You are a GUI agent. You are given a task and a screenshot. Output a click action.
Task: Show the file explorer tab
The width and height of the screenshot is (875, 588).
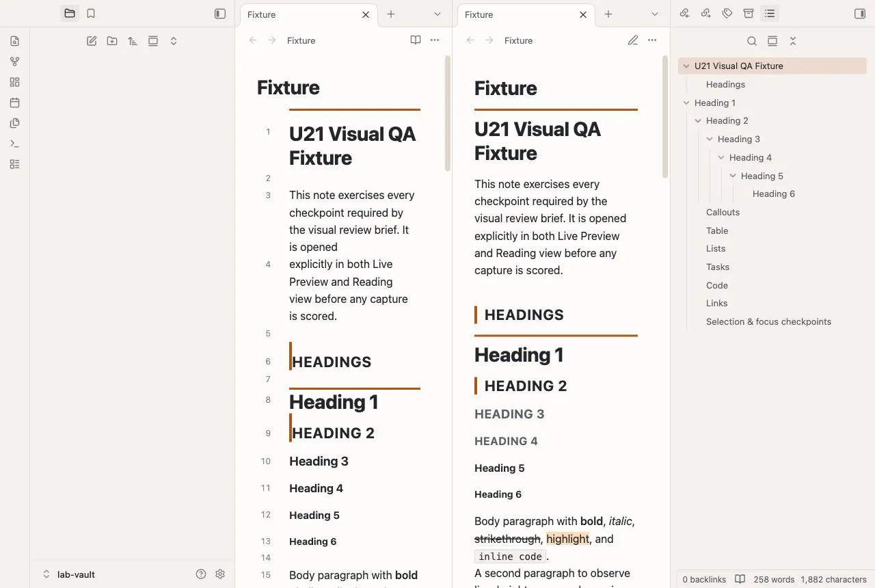click(70, 14)
